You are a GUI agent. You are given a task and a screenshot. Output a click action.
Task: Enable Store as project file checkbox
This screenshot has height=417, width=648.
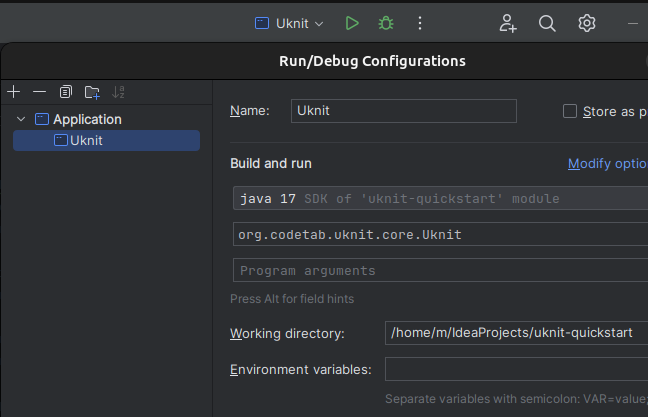click(x=570, y=111)
